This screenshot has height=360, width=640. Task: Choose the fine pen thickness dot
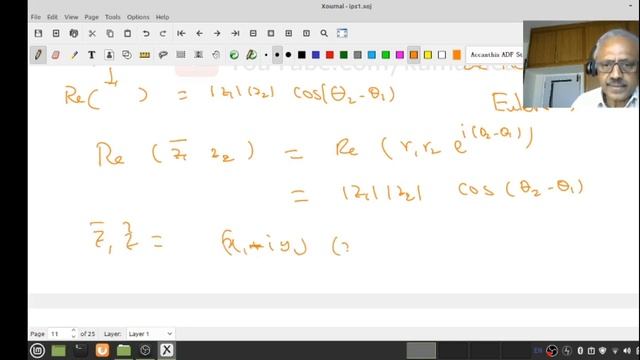266,55
